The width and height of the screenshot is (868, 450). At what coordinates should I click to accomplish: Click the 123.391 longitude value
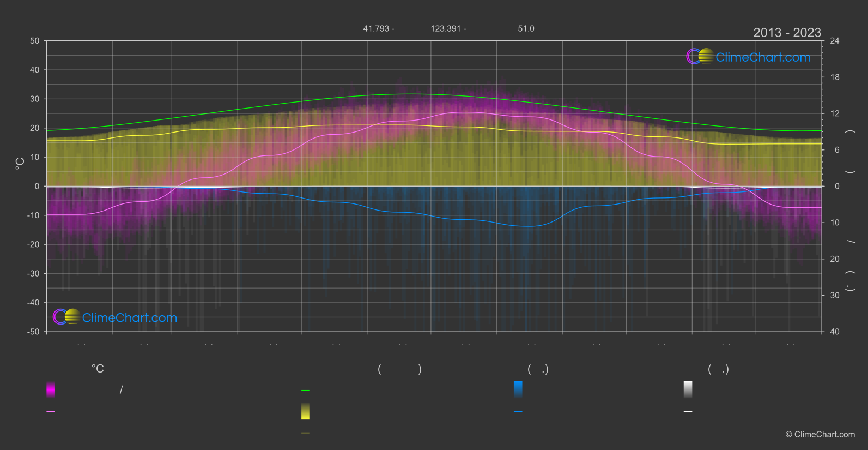446,28
